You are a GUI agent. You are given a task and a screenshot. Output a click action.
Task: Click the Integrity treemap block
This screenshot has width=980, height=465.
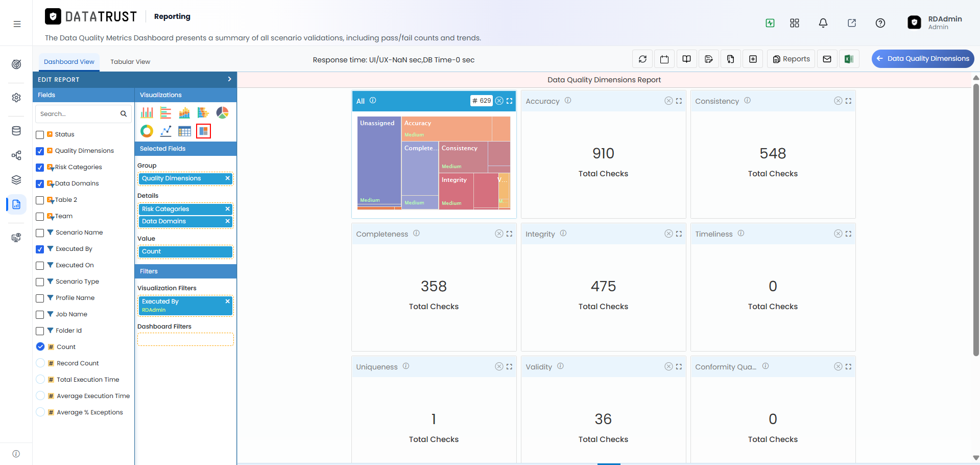pos(457,191)
